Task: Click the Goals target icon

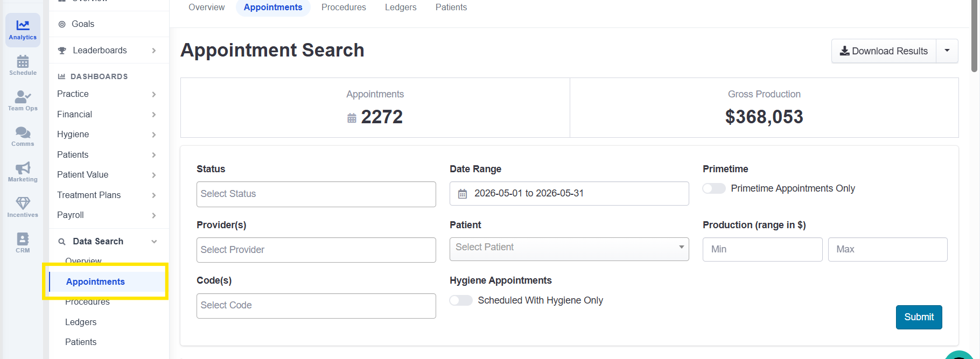Action: (x=62, y=24)
